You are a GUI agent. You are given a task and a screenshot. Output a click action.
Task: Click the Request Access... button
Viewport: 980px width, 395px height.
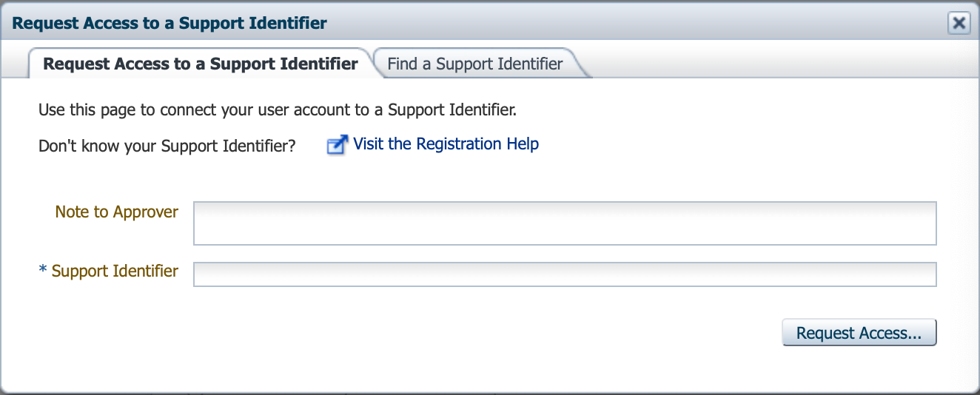(x=859, y=333)
